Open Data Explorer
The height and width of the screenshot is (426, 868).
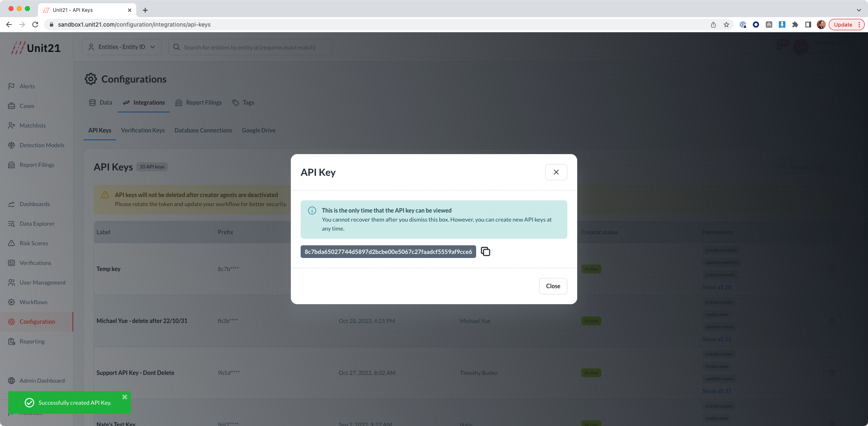click(x=37, y=224)
